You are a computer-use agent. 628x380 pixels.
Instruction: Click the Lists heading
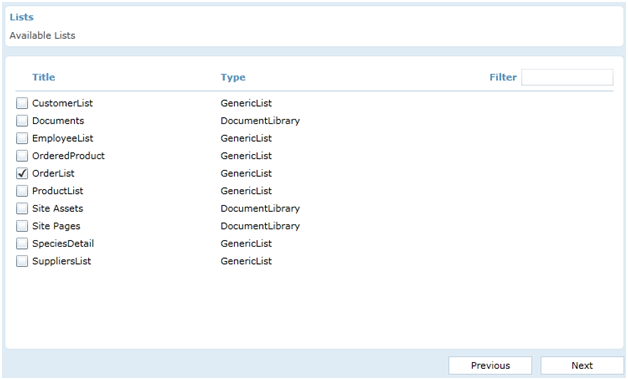pyautogui.click(x=22, y=17)
